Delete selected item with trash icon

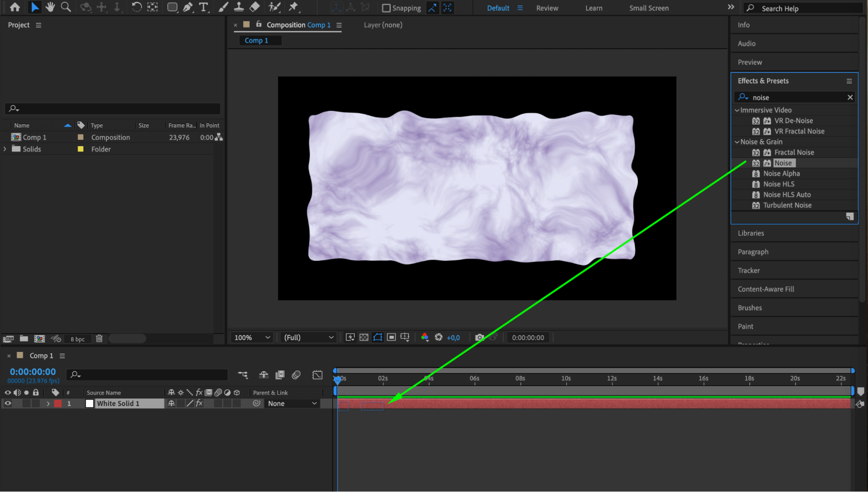coord(99,338)
